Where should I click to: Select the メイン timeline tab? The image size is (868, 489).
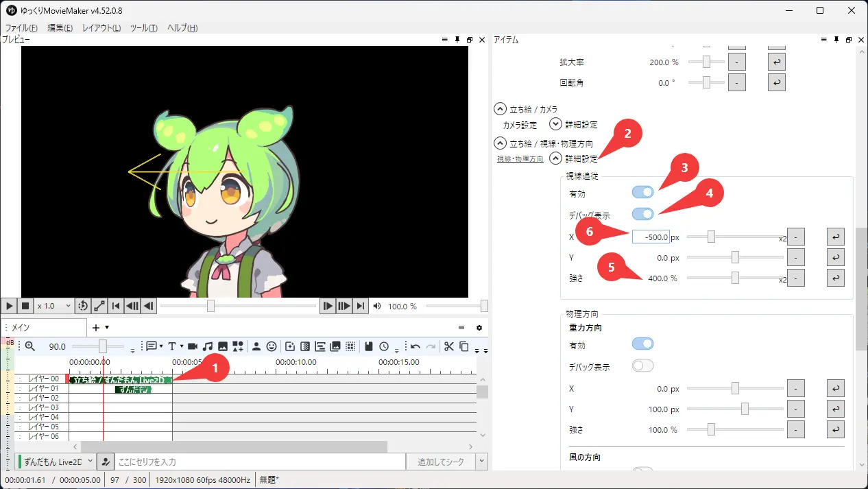click(44, 328)
